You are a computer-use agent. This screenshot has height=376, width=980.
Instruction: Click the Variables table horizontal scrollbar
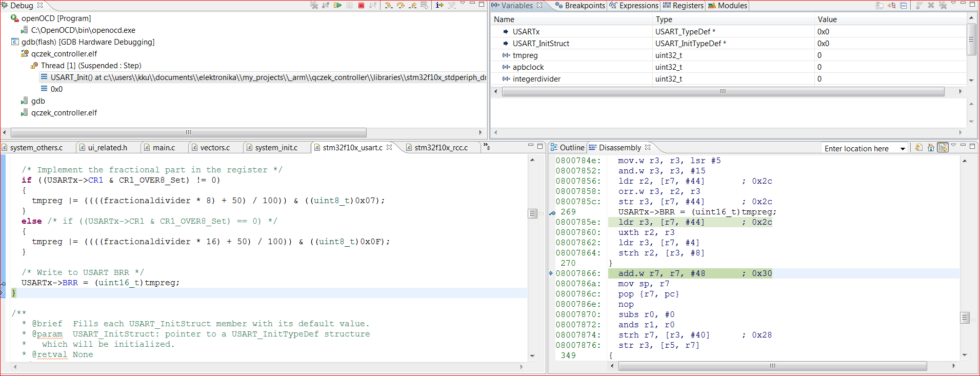click(x=723, y=91)
